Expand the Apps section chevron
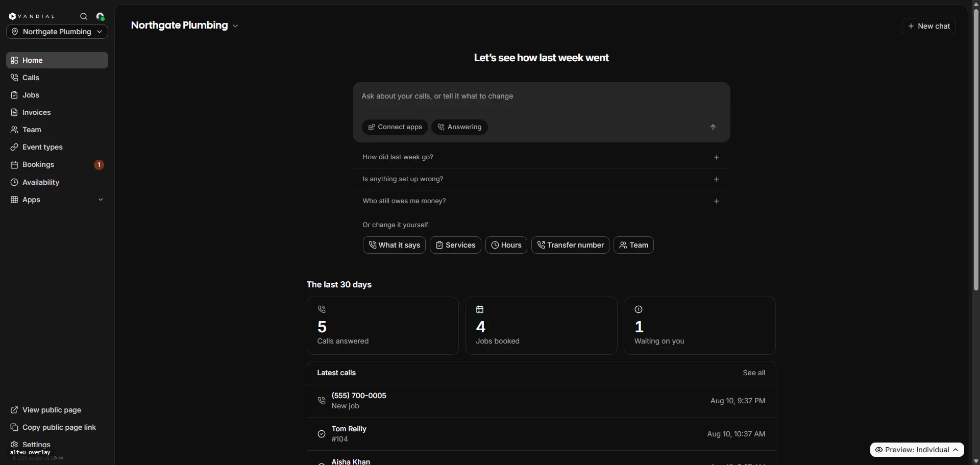 (x=101, y=200)
